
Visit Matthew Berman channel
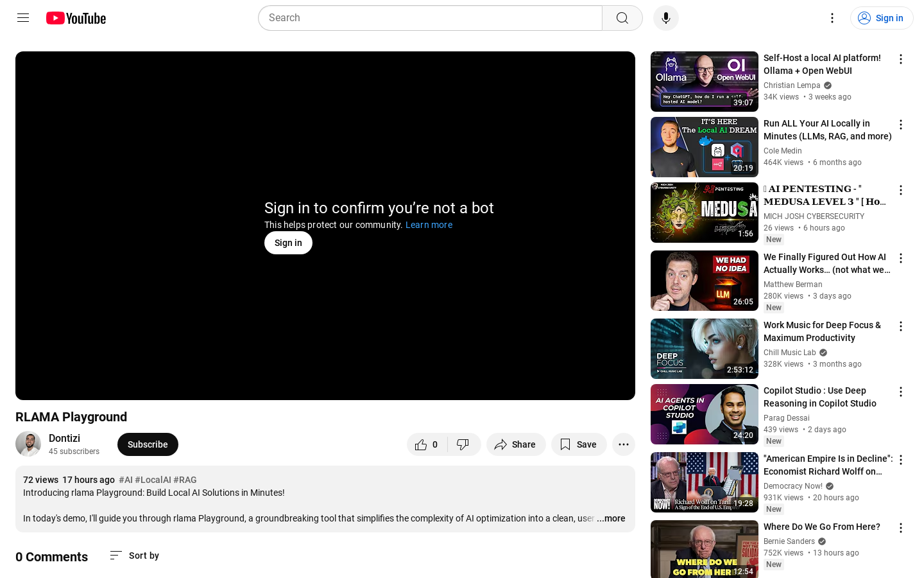pos(793,285)
